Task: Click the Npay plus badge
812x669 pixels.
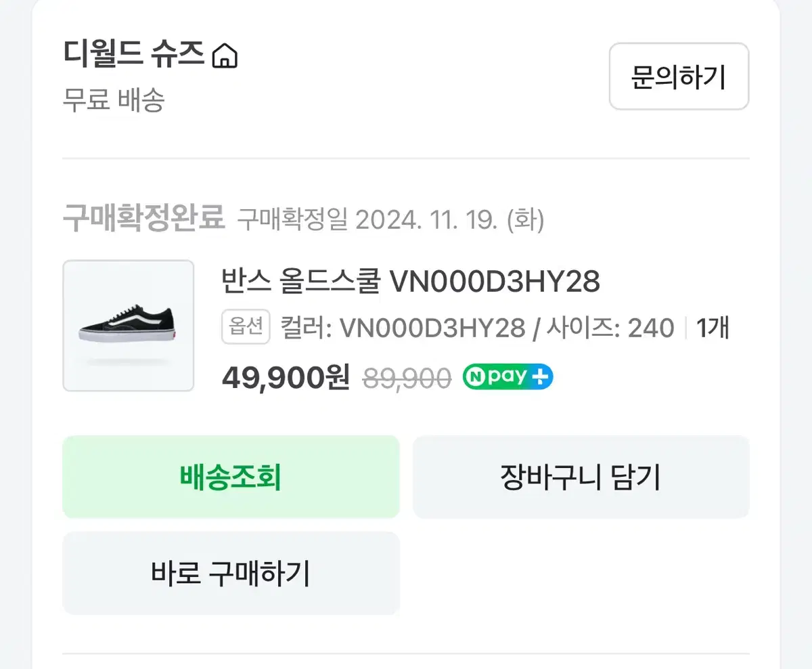Action: pyautogui.click(x=507, y=376)
